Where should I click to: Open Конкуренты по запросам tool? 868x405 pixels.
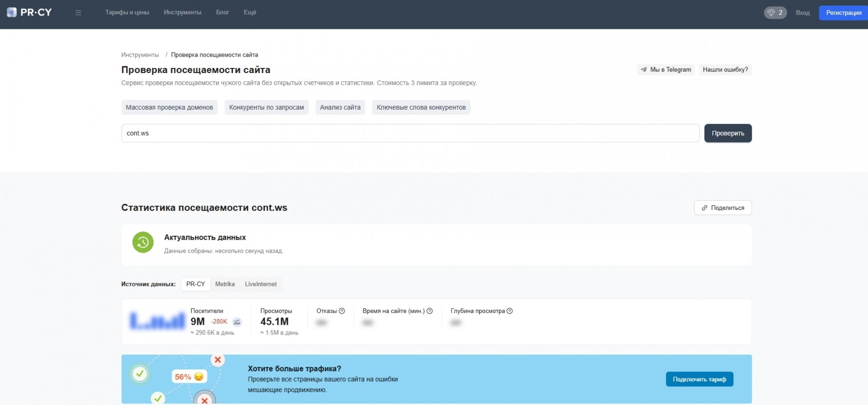click(266, 107)
